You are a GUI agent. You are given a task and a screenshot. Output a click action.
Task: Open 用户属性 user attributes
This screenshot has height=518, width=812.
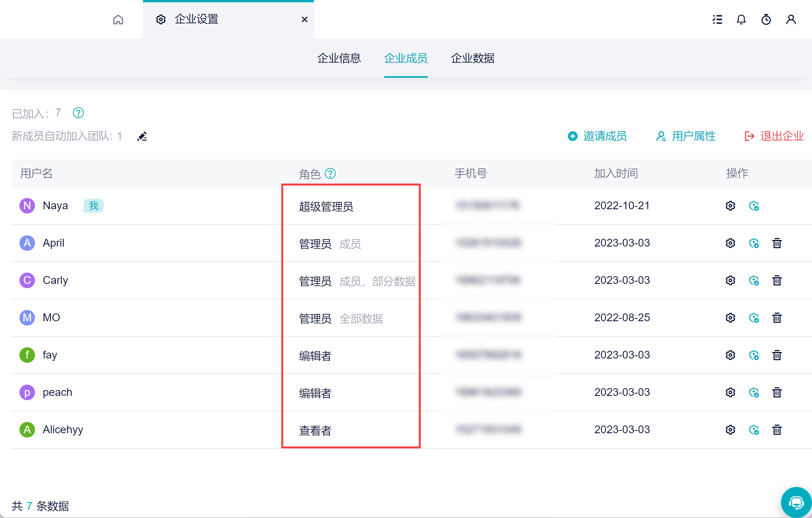[x=686, y=136]
